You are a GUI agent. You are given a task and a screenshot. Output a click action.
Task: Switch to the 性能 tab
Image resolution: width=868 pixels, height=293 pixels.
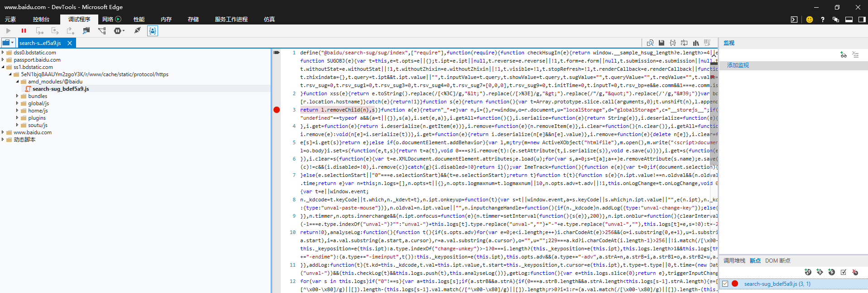[139, 19]
